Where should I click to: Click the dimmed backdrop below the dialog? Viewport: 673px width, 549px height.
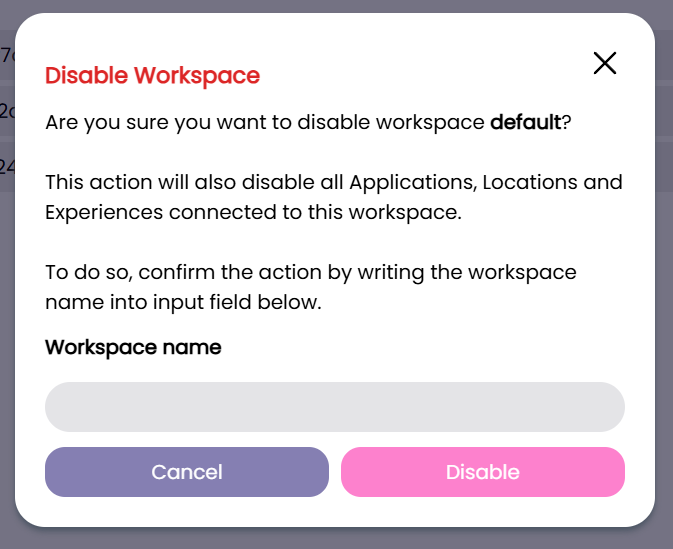pyautogui.click(x=336, y=539)
